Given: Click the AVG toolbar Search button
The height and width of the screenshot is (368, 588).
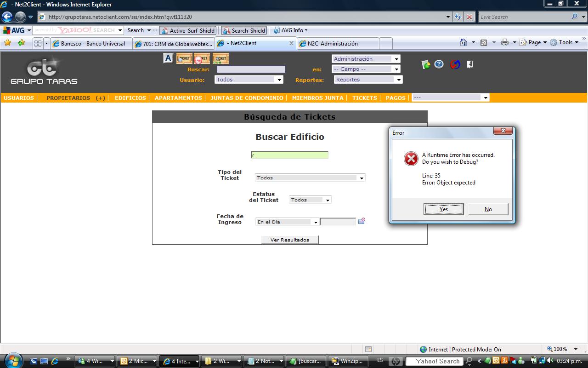Looking at the screenshot, I should click(x=136, y=30).
